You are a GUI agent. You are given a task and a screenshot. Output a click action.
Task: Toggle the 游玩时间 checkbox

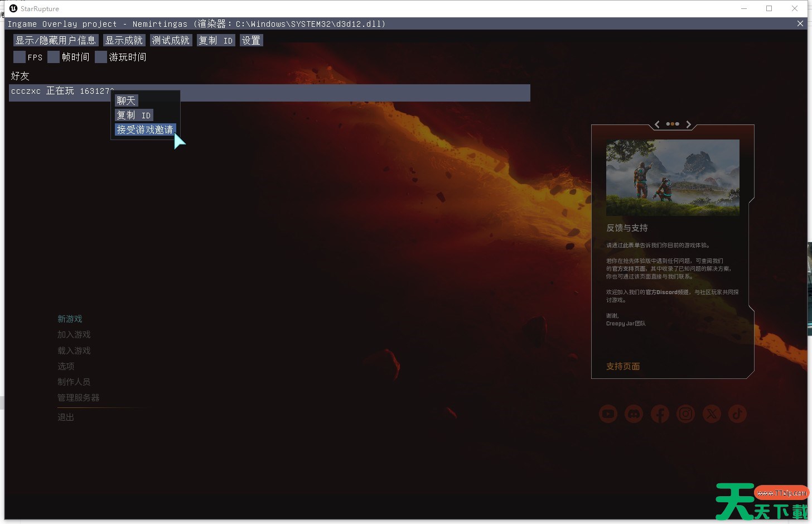(101, 57)
